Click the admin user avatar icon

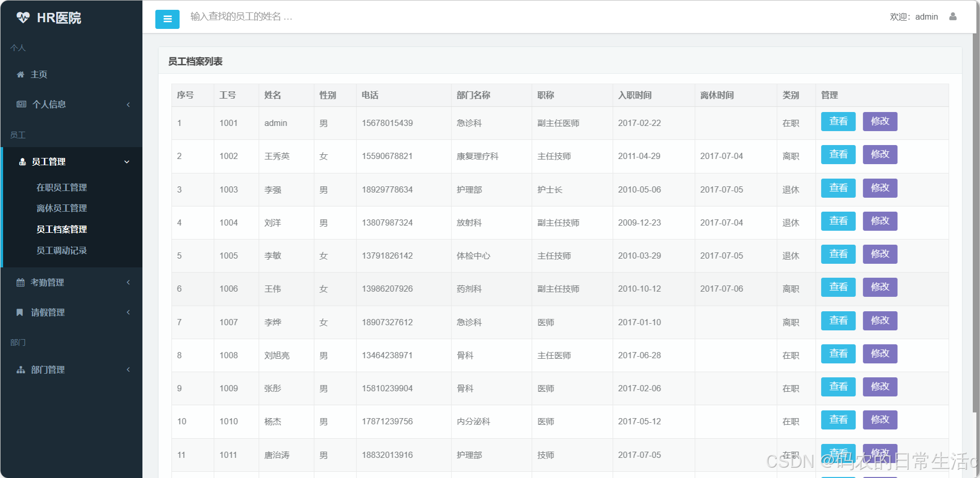point(952,17)
